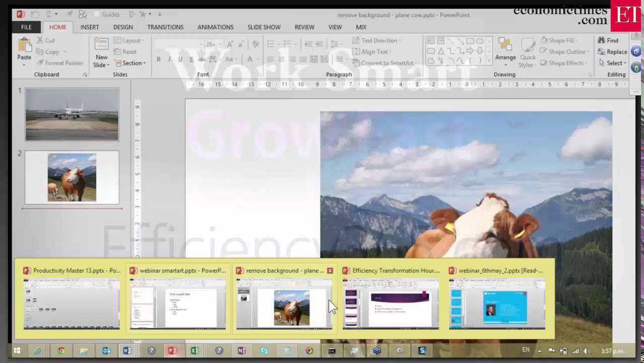This screenshot has height=363, width=644.
Task: Toggle Underline formatting button
Action: click(x=180, y=59)
